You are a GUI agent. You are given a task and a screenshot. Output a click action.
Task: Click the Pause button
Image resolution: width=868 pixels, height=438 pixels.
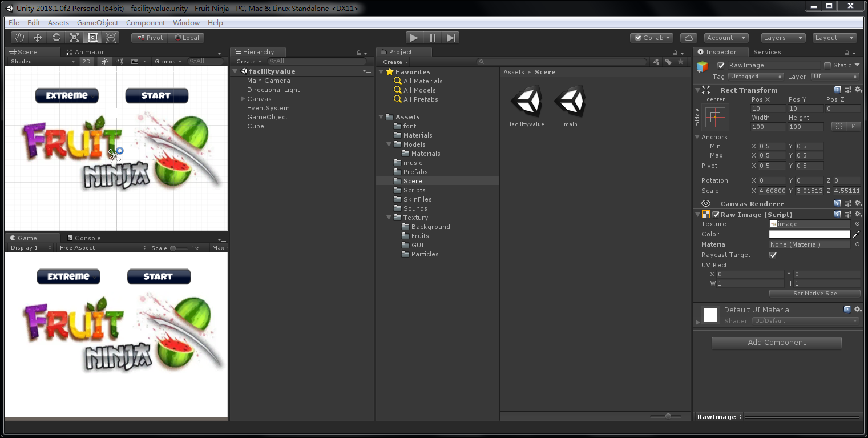[x=433, y=38]
